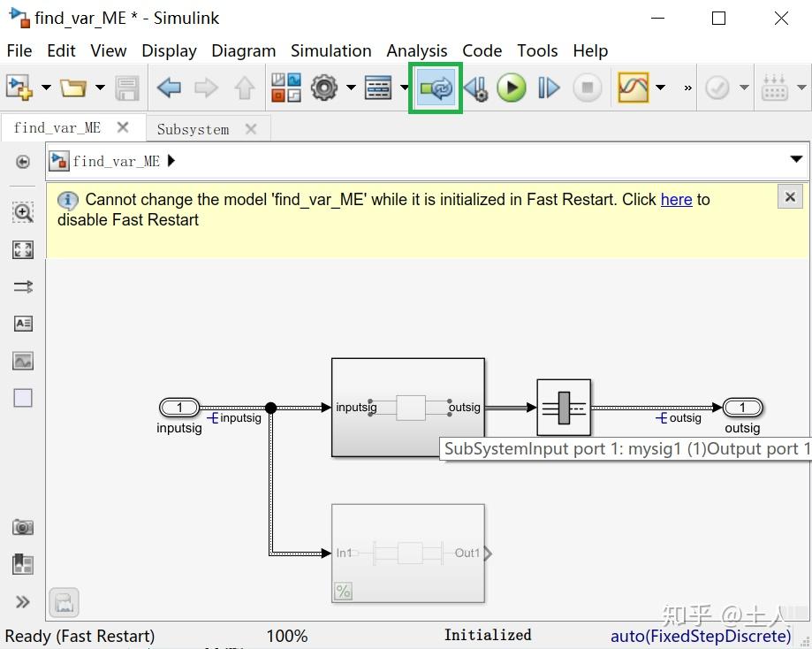Click the Fit-to-view icon in the palette
This screenshot has height=649, width=812.
tap(22, 249)
